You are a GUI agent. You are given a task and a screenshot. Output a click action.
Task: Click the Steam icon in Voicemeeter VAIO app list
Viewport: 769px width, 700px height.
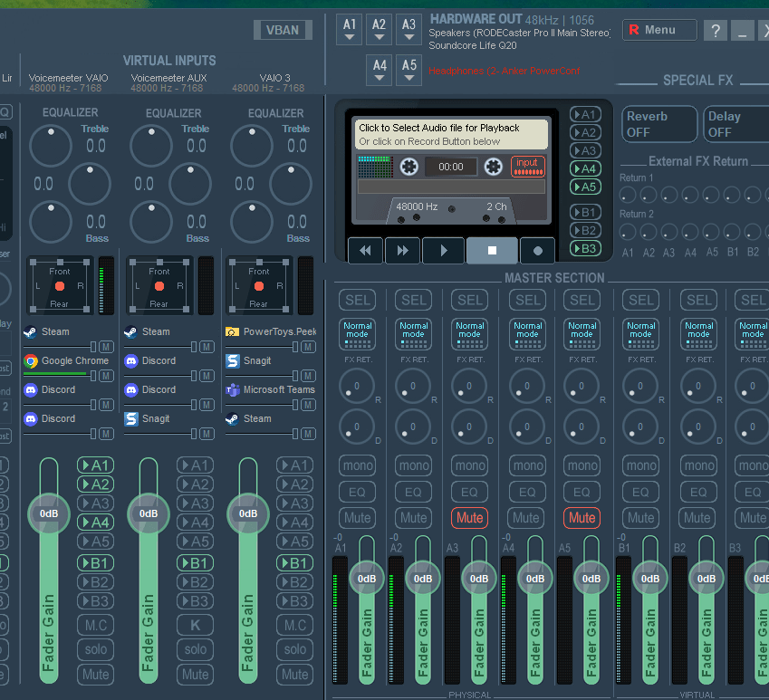click(30, 331)
